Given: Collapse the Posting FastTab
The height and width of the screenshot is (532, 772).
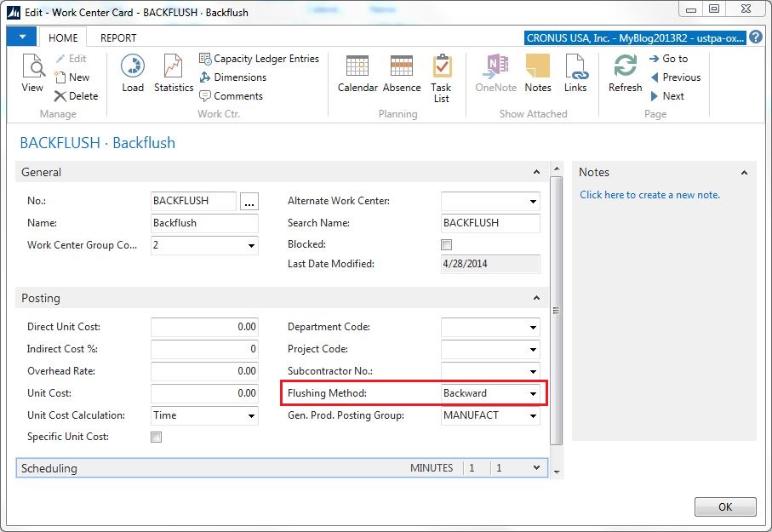Looking at the screenshot, I should click(536, 298).
